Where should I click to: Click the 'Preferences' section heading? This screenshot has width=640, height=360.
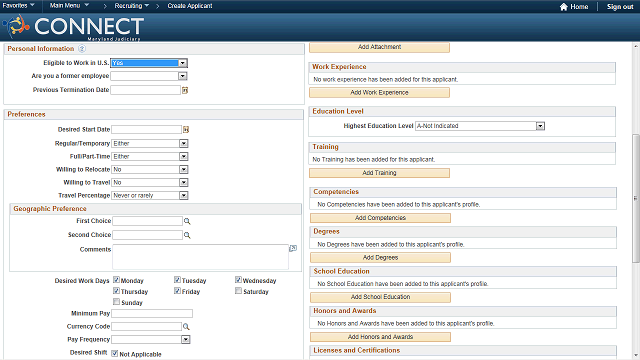[x=26, y=114]
